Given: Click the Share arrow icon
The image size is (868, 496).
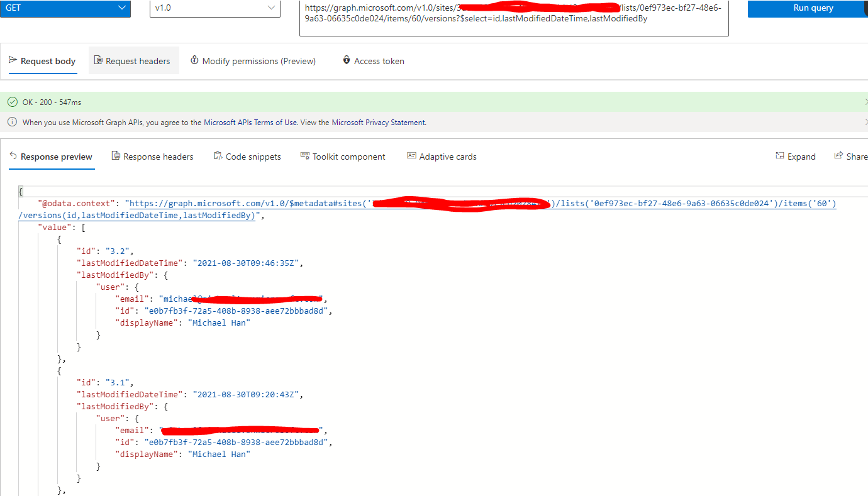Looking at the screenshot, I should click(838, 156).
